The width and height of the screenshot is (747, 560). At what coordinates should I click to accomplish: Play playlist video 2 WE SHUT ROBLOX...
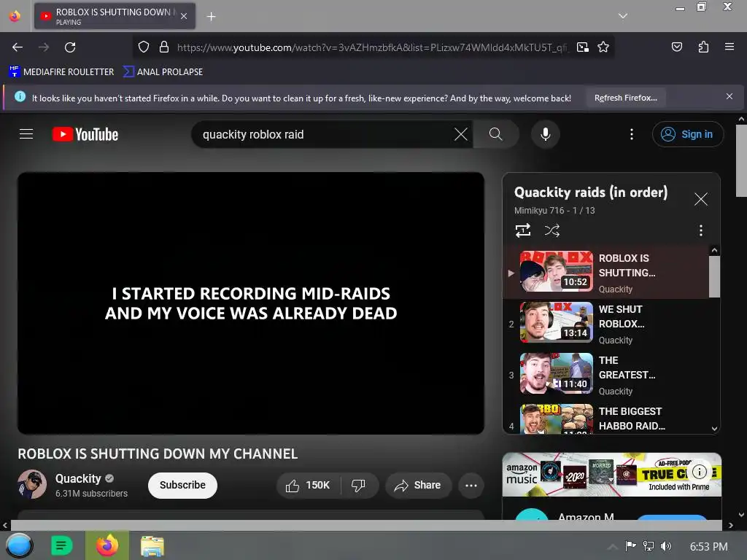pos(606,324)
